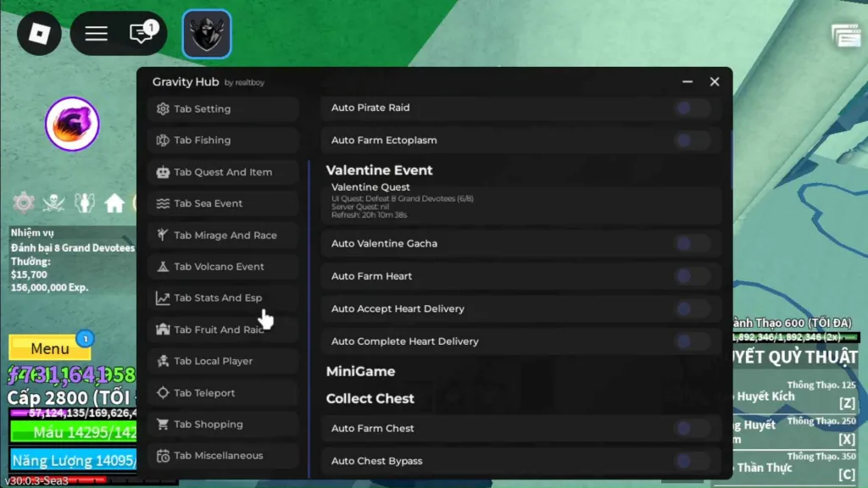
Task: Click the pirate skull crossbones icon
Action: pyautogui.click(x=53, y=203)
